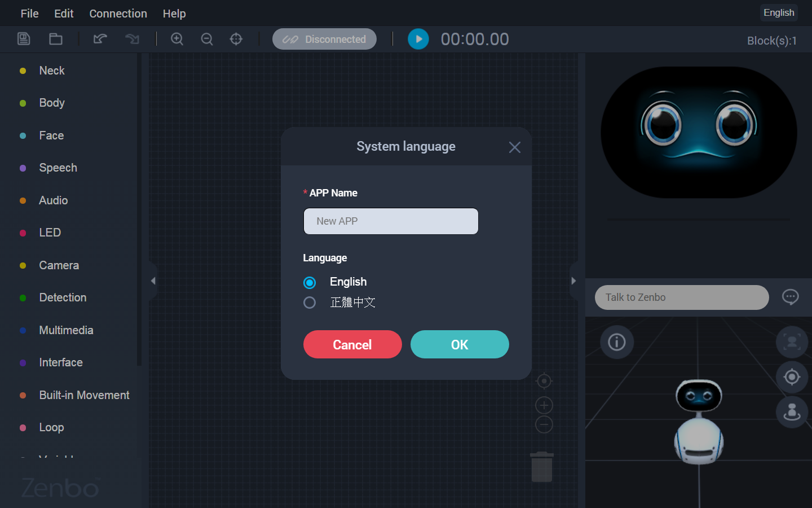Open the Audio block category
The height and width of the screenshot is (508, 812).
pos(54,200)
